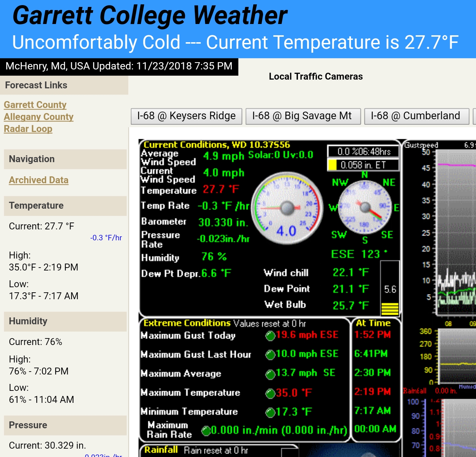The width and height of the screenshot is (476, 457).
Task: Select the I-68 @ Cumberland camera button
Action: (x=416, y=116)
